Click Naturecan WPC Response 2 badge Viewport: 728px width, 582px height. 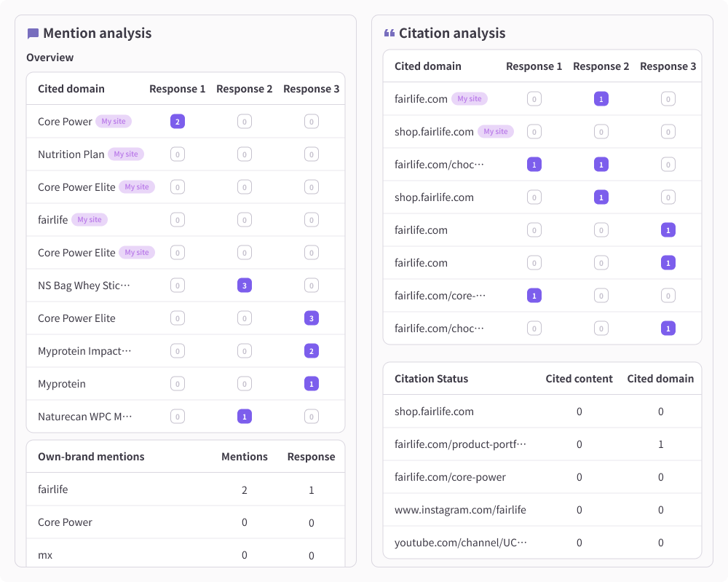tap(245, 416)
